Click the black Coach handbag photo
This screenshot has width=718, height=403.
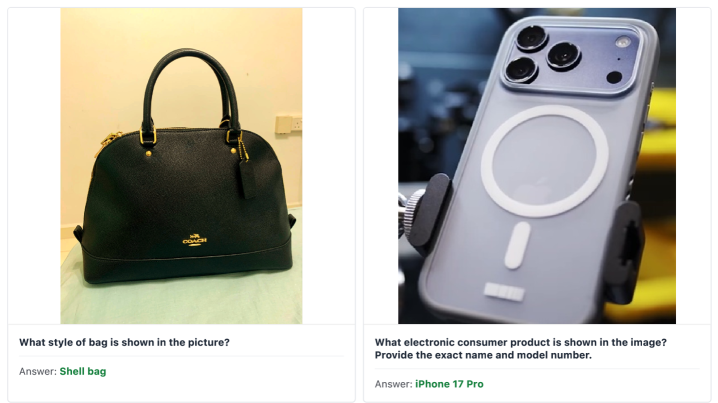[181, 166]
